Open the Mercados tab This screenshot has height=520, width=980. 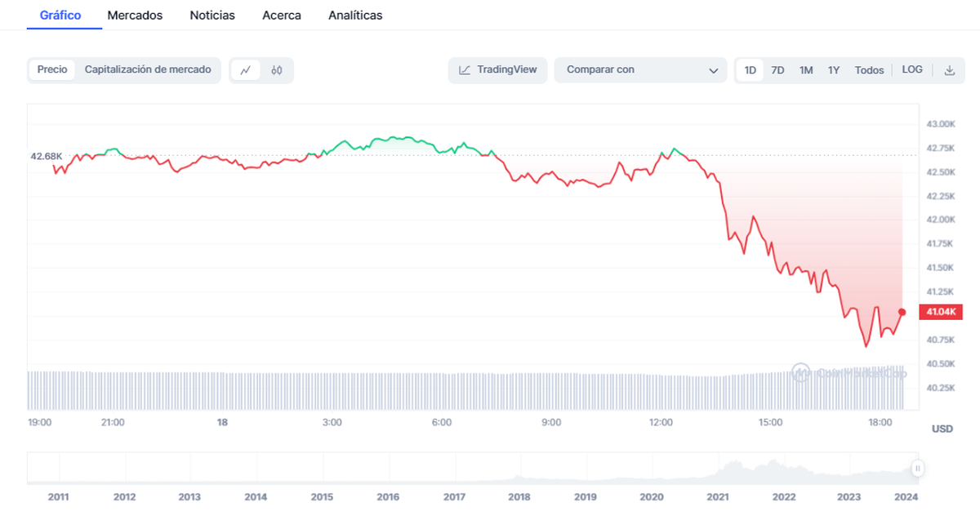point(135,16)
